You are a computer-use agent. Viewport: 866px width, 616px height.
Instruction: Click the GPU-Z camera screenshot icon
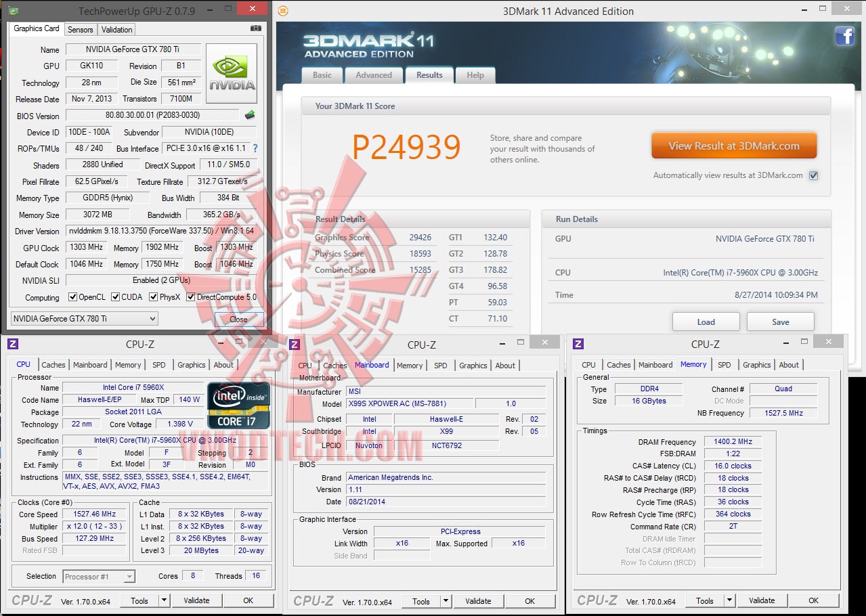(x=256, y=28)
